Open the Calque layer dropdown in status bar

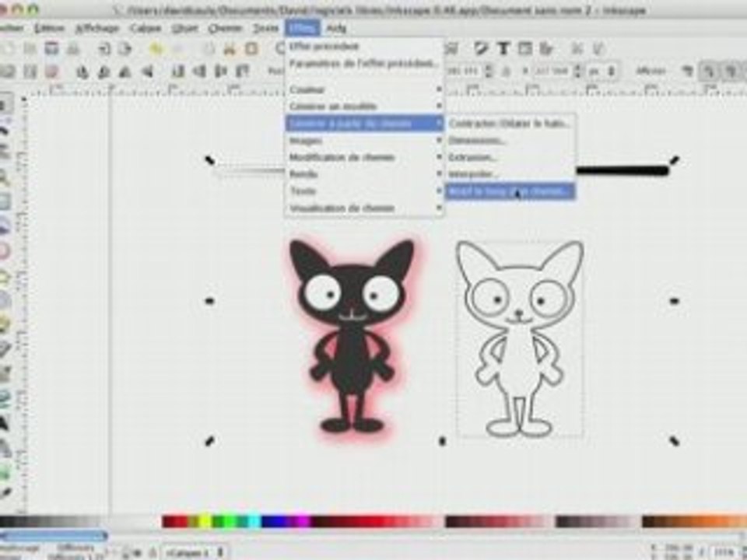point(195,553)
